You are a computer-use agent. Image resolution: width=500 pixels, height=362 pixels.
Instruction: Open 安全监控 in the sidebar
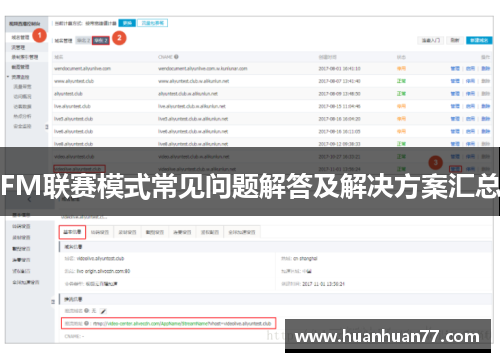[x=22, y=126]
